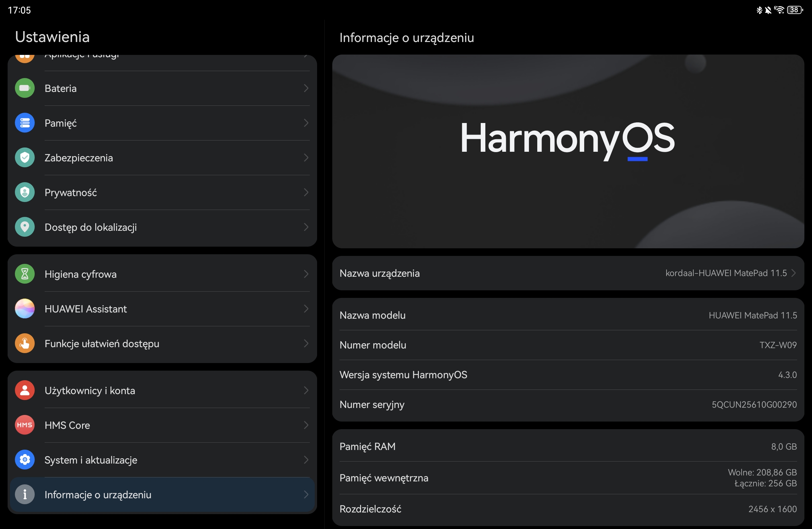Image resolution: width=812 pixels, height=529 pixels.
Task: Tap the blue Pamięć storage icon
Action: 24,123
